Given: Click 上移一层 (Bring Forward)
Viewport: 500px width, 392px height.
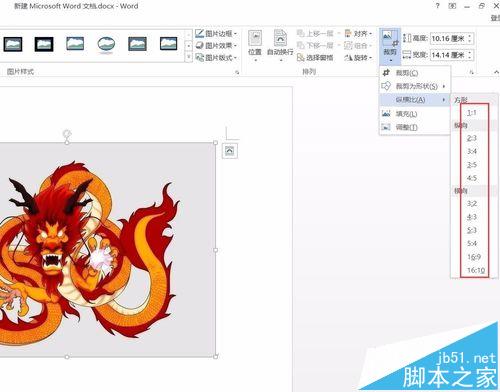Looking at the screenshot, I should (315, 33).
